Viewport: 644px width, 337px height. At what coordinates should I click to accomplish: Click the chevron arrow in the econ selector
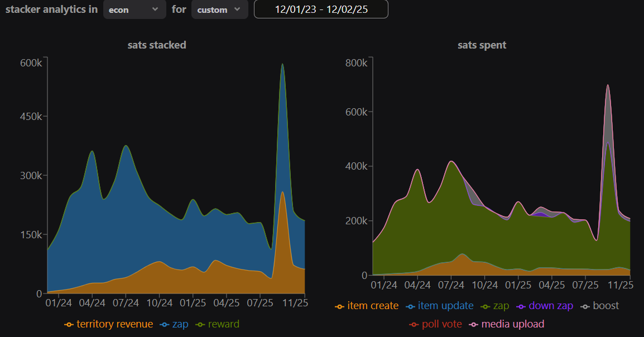click(x=155, y=9)
